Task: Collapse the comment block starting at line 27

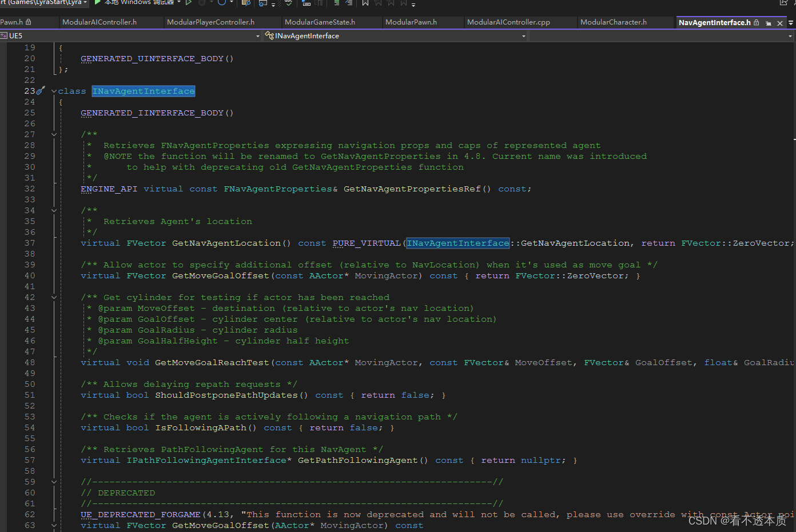Action: click(54, 135)
